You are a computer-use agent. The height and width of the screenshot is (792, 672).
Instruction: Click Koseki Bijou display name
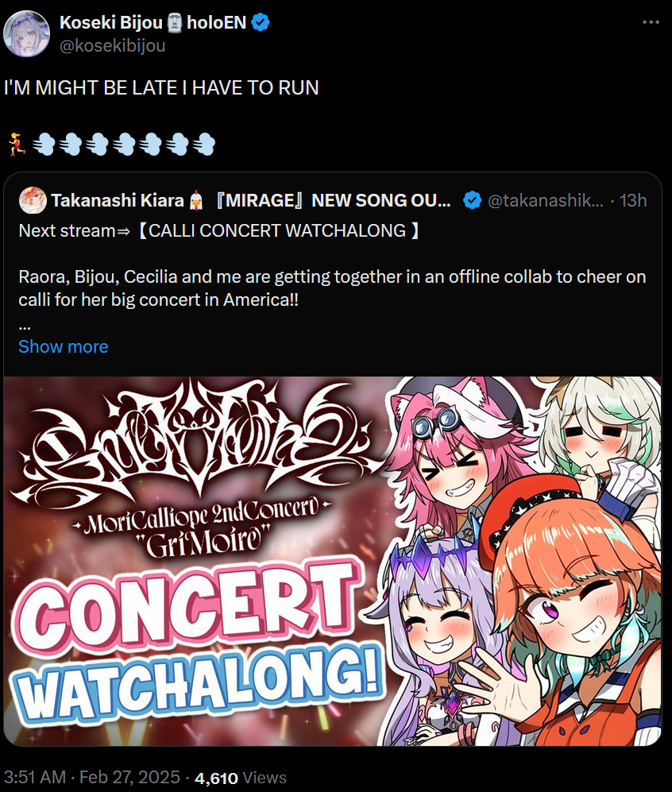coord(111,23)
